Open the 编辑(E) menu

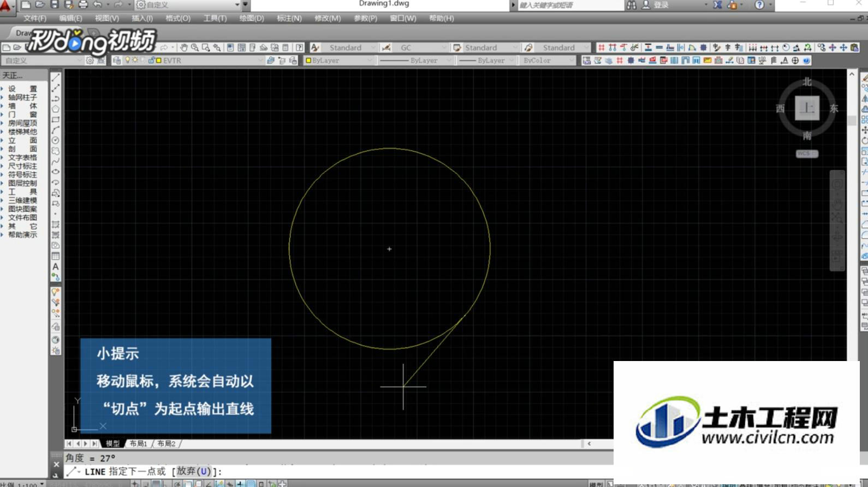(x=71, y=18)
